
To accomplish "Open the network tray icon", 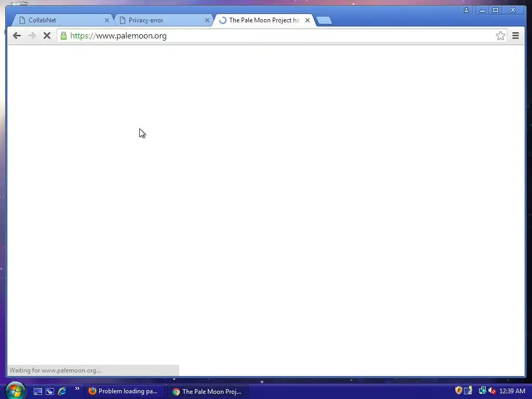I will coord(482,391).
